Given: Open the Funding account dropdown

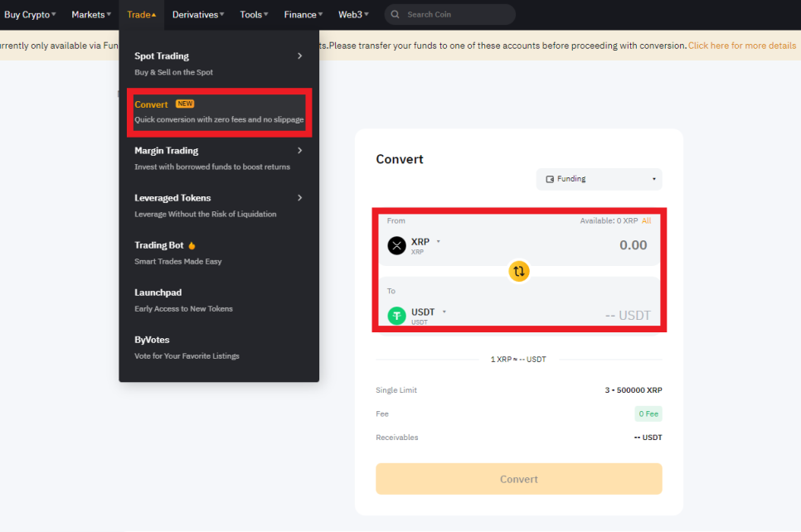Looking at the screenshot, I should tap(599, 179).
